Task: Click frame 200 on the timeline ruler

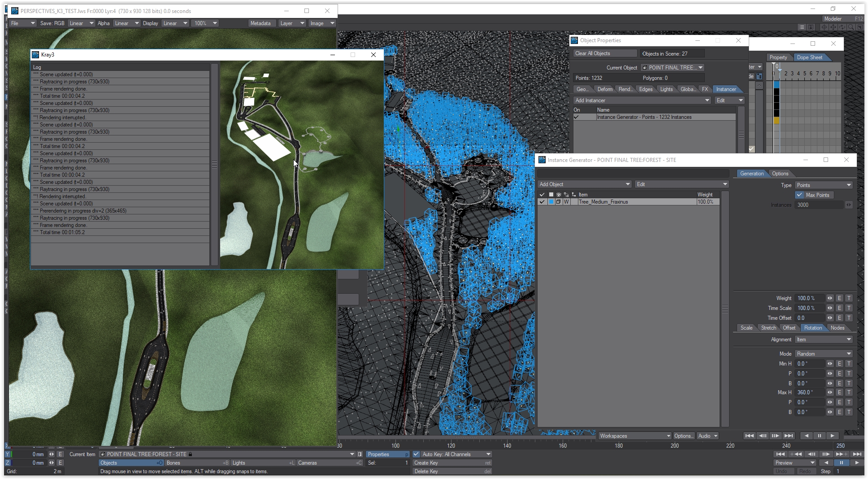Action: (x=674, y=445)
